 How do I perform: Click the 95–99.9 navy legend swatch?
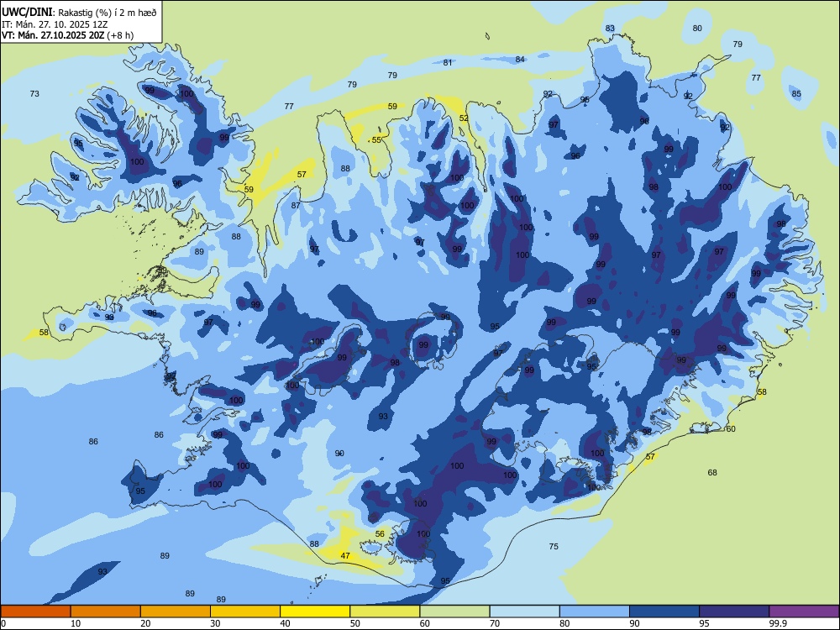coord(734,612)
